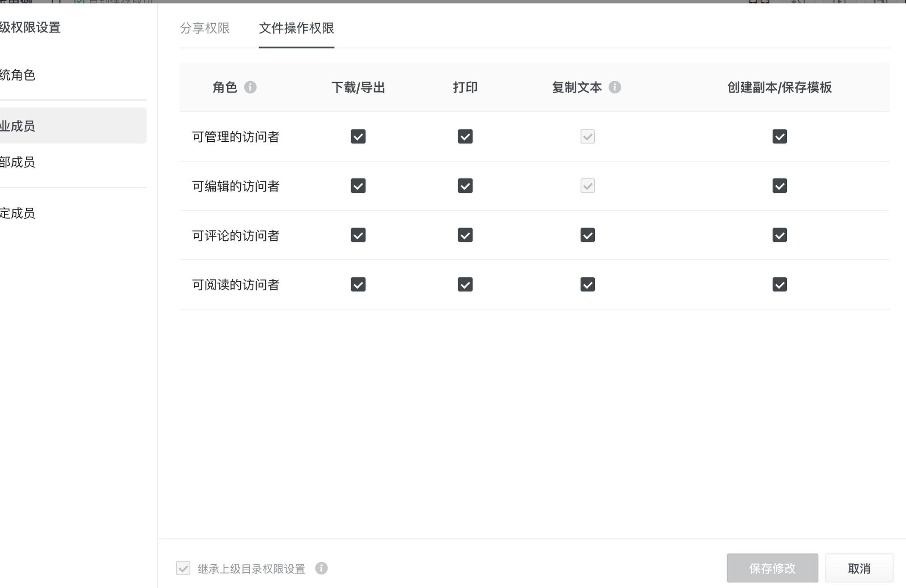This screenshot has height=588, width=906.
Task: Click the 可编辑的访问者 role label
Action: coord(236,186)
